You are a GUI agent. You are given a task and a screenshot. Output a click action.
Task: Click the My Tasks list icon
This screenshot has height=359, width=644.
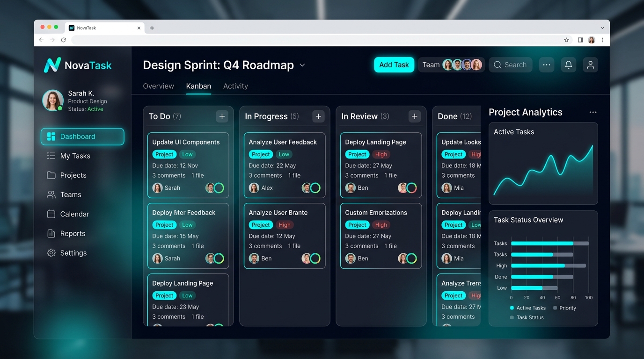click(51, 156)
